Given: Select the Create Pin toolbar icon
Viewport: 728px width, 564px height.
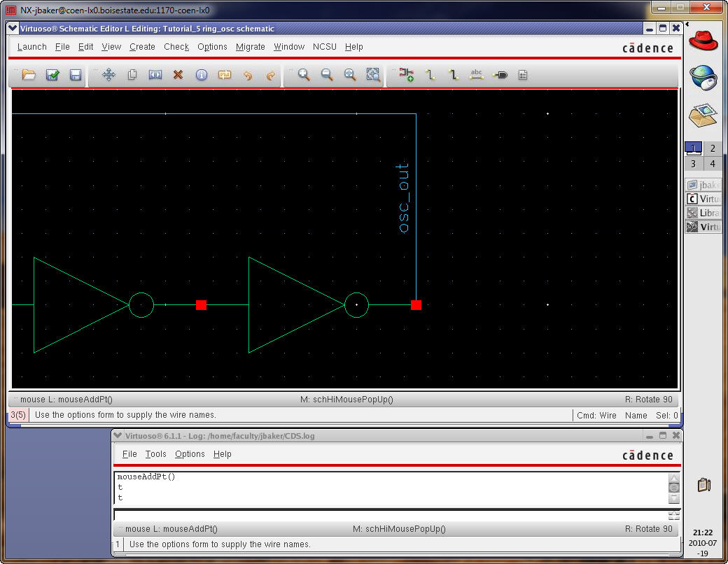Looking at the screenshot, I should pyautogui.click(x=500, y=75).
